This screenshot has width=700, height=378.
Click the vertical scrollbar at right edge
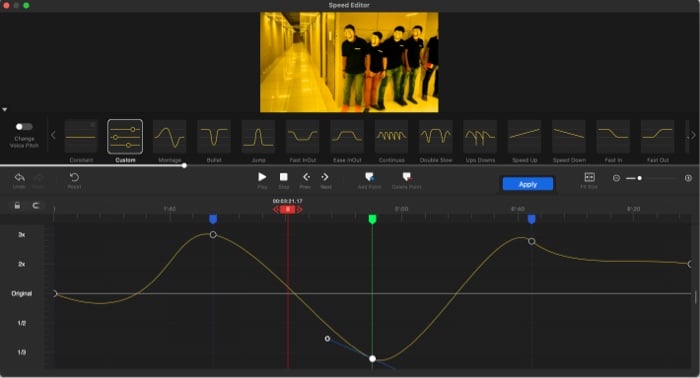[696, 297]
